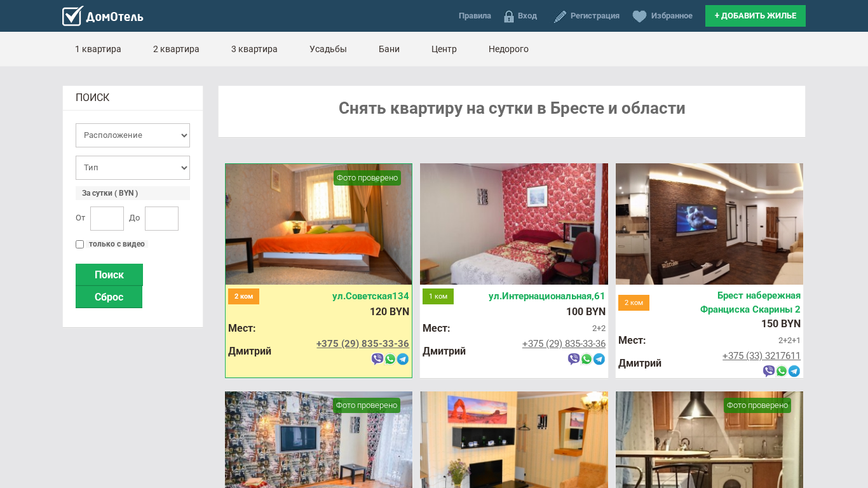This screenshot has height=488, width=868.
Task: Click the '+ ДОБАВИТЬ ЖИЛЬЕ' button
Action: tap(755, 16)
